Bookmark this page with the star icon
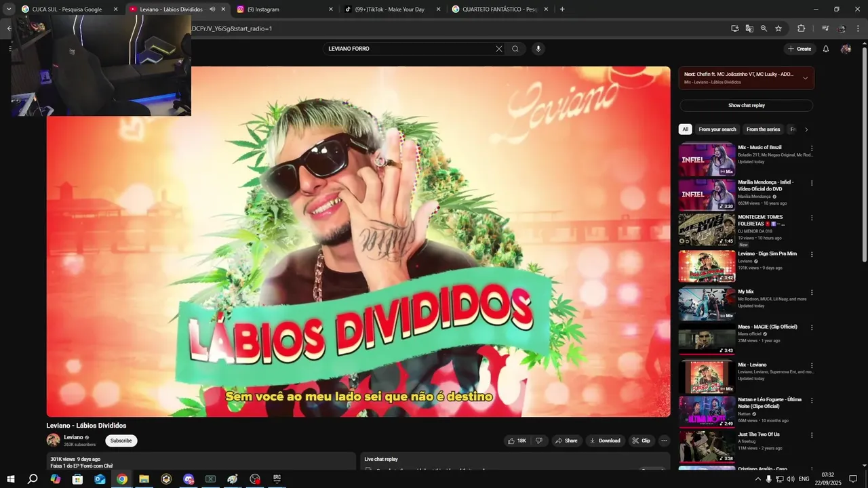868x488 pixels. click(778, 28)
